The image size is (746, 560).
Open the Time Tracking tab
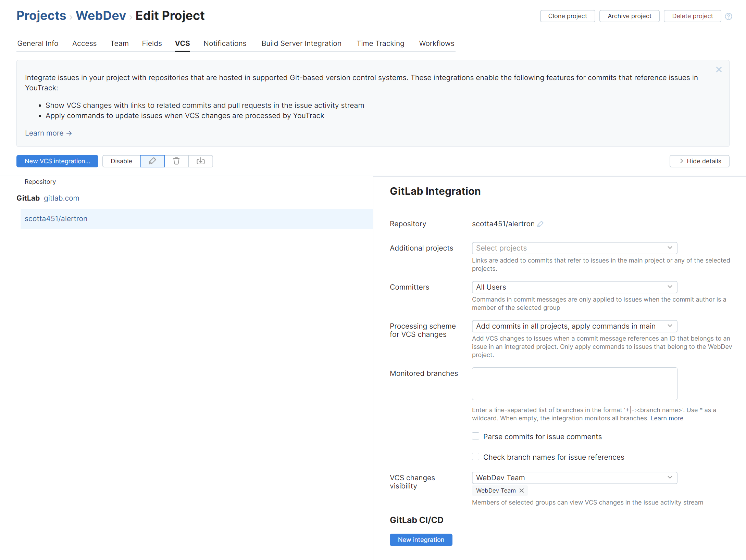click(380, 43)
